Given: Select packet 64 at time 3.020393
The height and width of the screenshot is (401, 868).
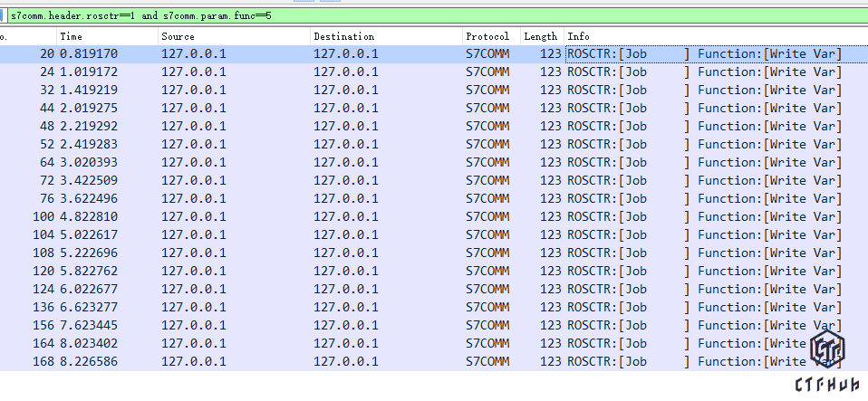Looking at the screenshot, I should (x=272, y=163).
